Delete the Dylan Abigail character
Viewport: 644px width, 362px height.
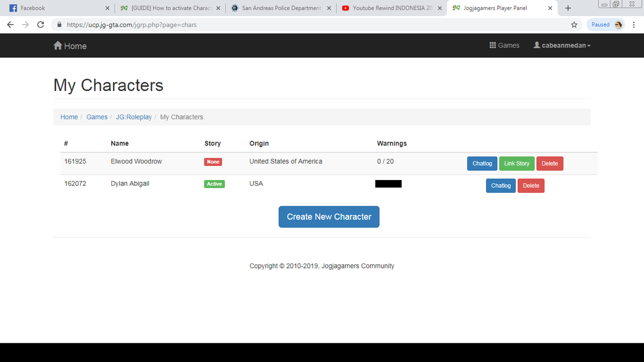[x=531, y=186]
